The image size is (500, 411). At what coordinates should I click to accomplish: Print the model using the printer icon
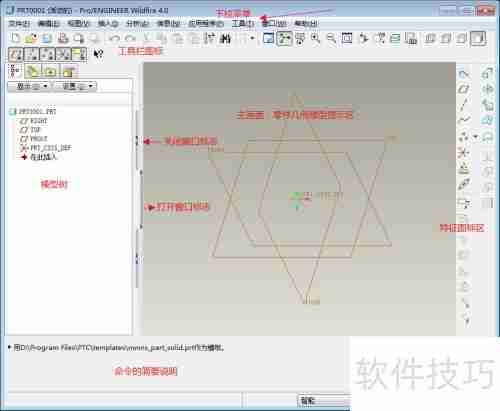(63, 39)
